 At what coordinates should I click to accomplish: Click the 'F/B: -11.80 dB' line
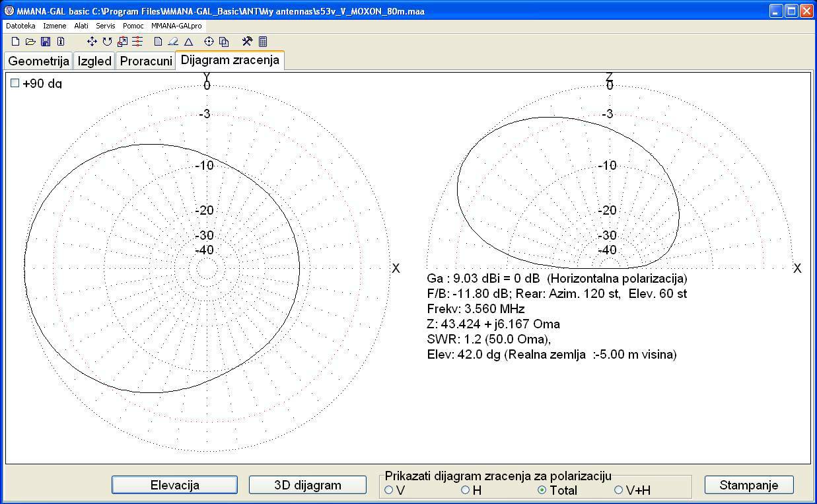click(x=557, y=294)
